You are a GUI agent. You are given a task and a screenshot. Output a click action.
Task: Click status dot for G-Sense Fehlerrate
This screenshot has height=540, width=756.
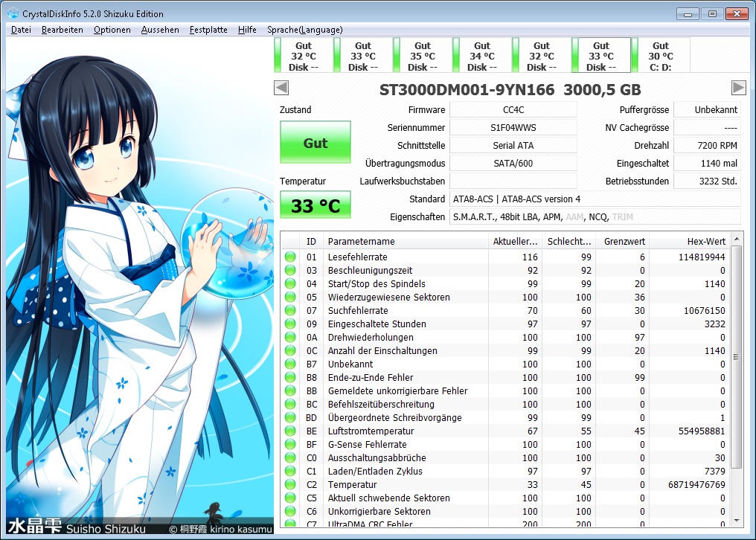[x=290, y=445]
